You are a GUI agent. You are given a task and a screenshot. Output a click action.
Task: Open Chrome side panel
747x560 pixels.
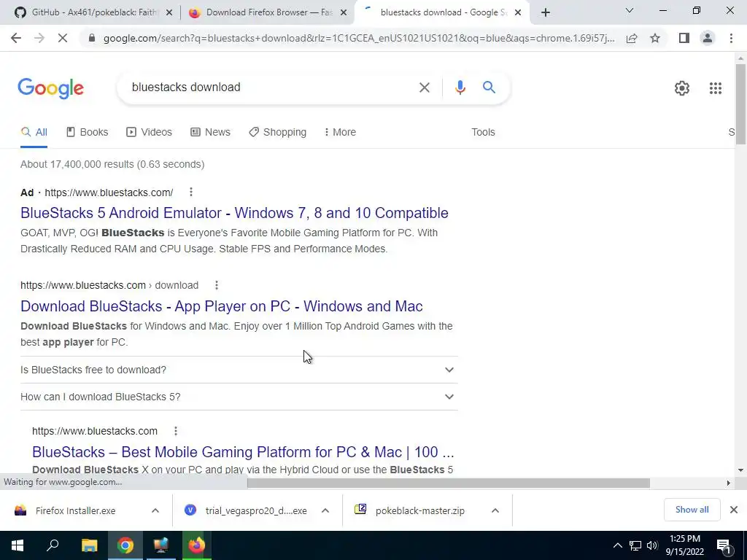point(684,38)
